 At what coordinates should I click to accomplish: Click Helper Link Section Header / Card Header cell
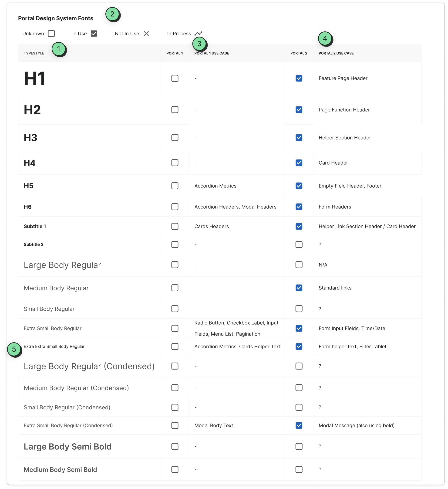pos(367,226)
